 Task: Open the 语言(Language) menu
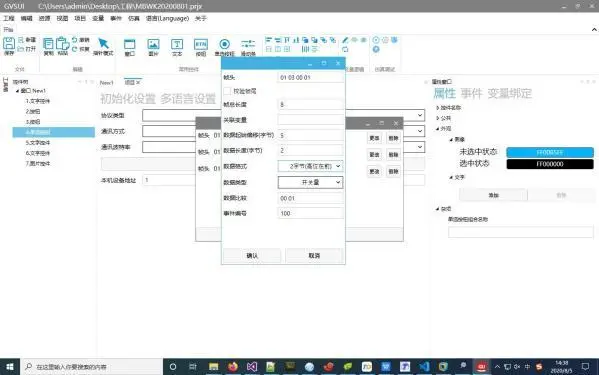tap(167, 18)
